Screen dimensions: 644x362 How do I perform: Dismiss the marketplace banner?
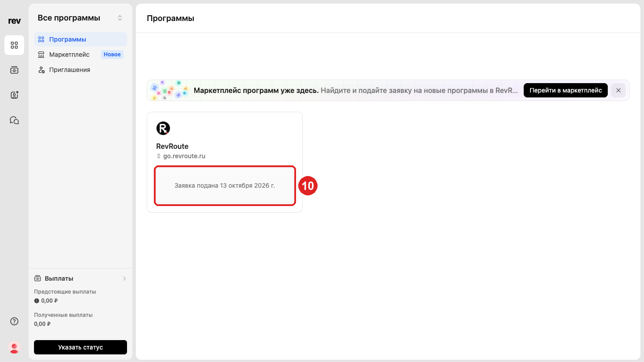[x=619, y=90]
